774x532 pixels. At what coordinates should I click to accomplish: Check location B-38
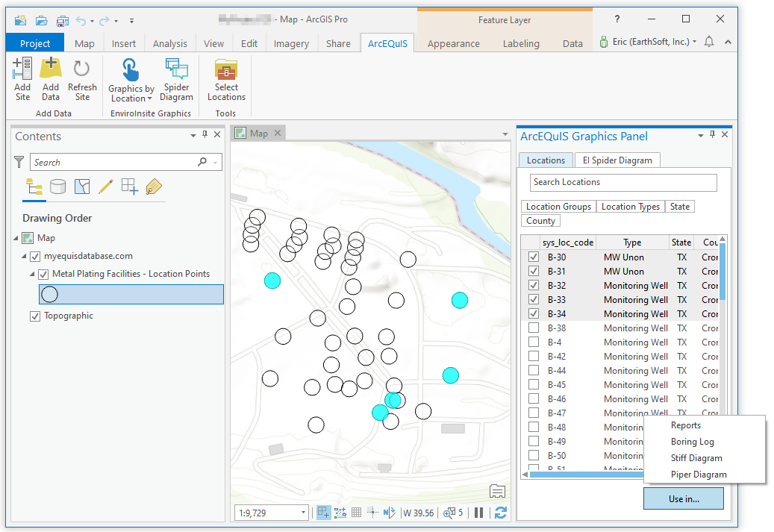click(x=534, y=328)
